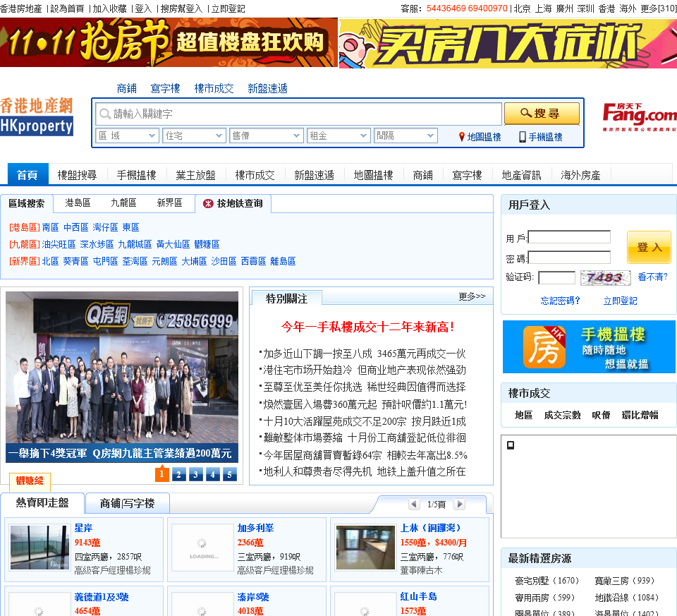Image resolution: width=677 pixels, height=616 pixels.
Task: Click the 新盤速遞 link above search box
Action: pos(268,89)
